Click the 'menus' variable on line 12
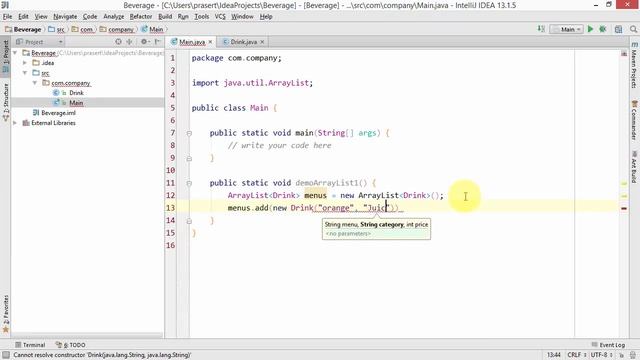 click(x=316, y=196)
